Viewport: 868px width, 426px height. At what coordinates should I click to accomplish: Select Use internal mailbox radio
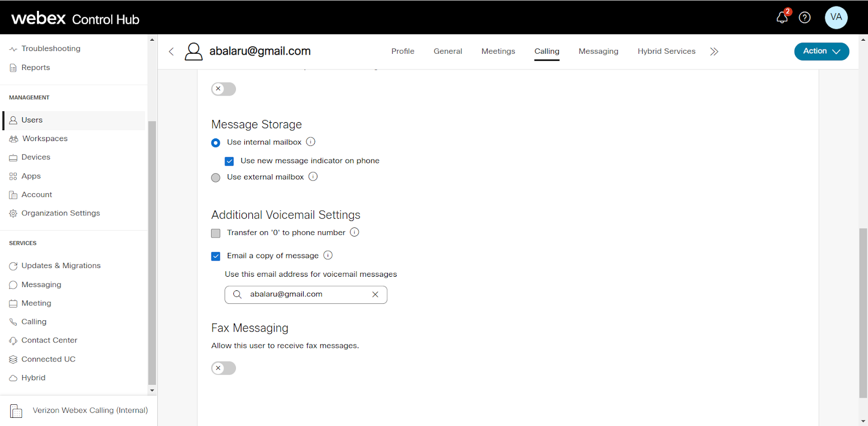[x=215, y=143]
